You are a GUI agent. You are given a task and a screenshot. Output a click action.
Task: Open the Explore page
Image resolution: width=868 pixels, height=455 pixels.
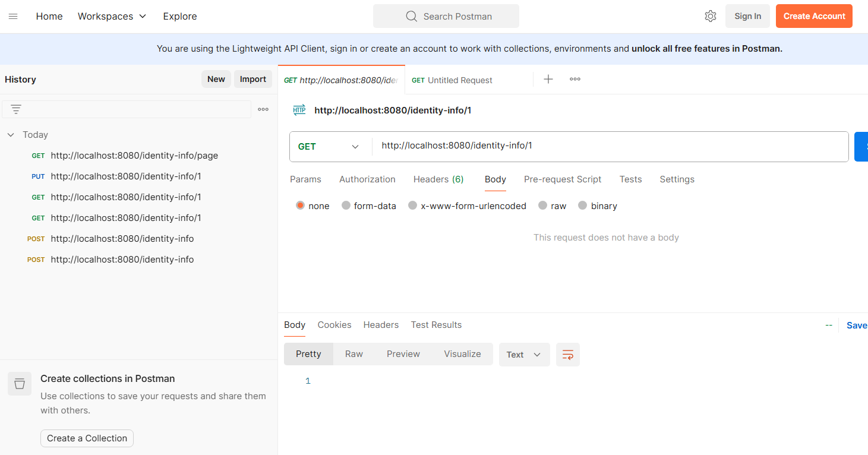click(x=180, y=16)
